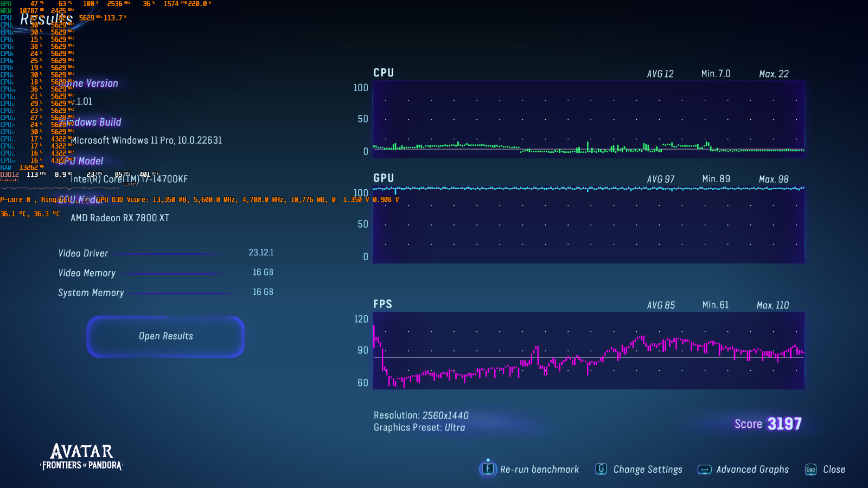Viewport: 868px width, 488px height.
Task: Click the Graphics Preset: Ultra text
Action: coord(419,427)
